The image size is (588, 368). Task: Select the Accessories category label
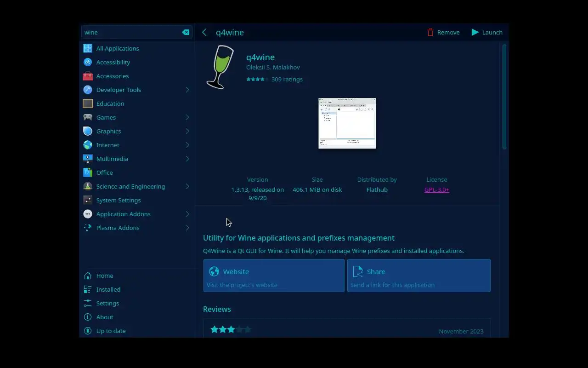[x=113, y=76]
